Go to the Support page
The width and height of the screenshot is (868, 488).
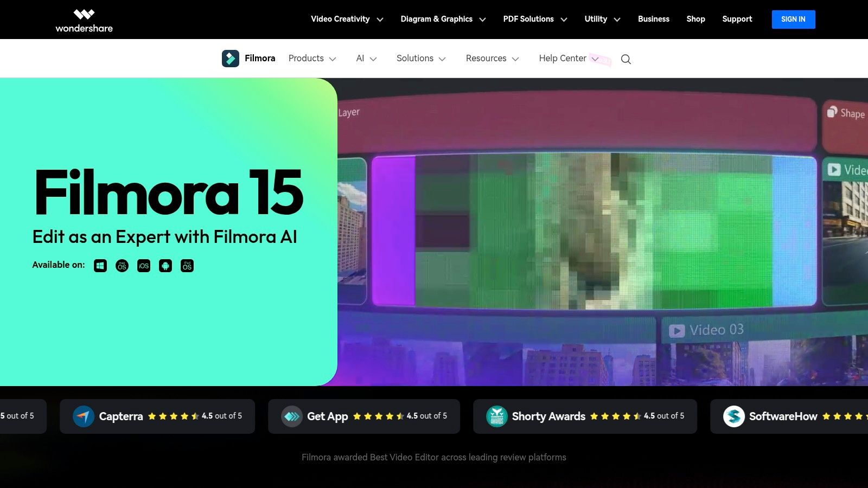737,19
